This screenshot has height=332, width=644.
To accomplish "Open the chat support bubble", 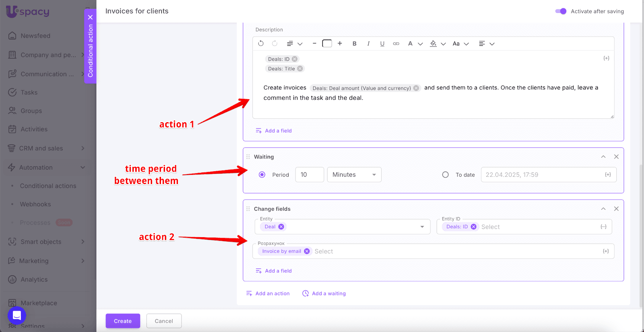I will 17,316.
